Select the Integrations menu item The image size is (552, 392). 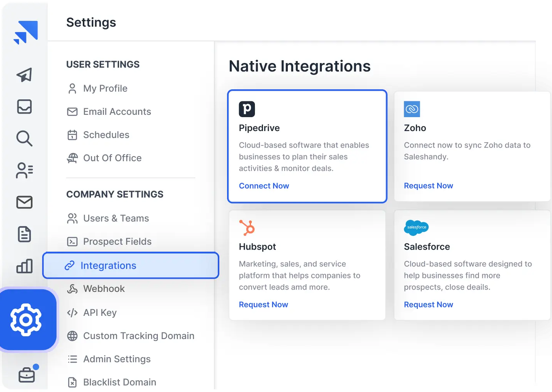[131, 266]
